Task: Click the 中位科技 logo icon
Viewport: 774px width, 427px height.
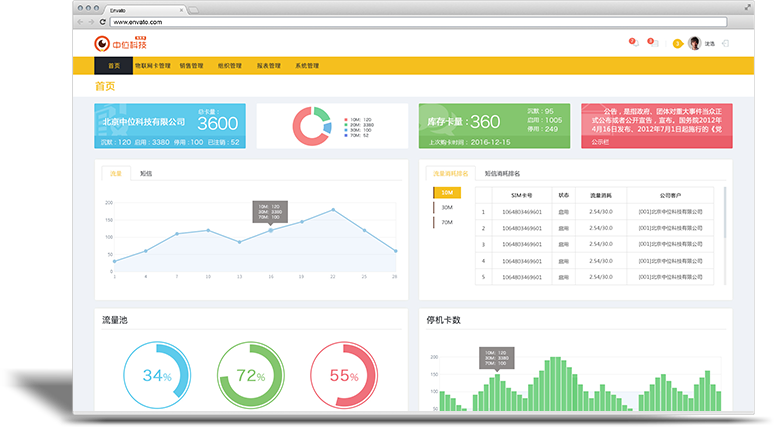Action: (x=102, y=43)
